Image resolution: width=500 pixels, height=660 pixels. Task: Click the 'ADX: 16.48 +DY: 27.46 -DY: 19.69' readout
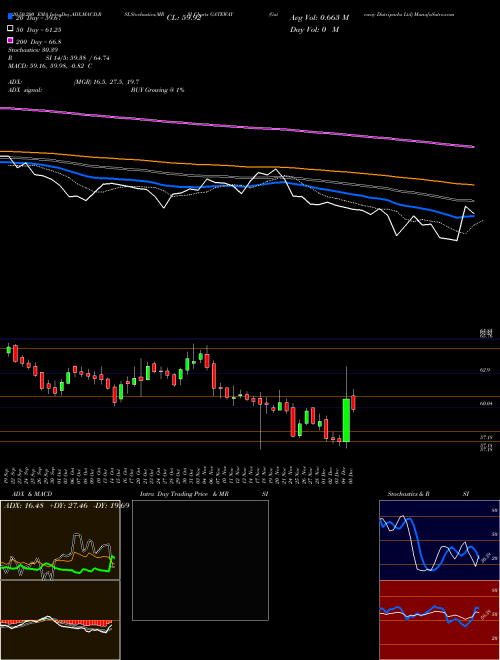pyautogui.click(x=66, y=505)
